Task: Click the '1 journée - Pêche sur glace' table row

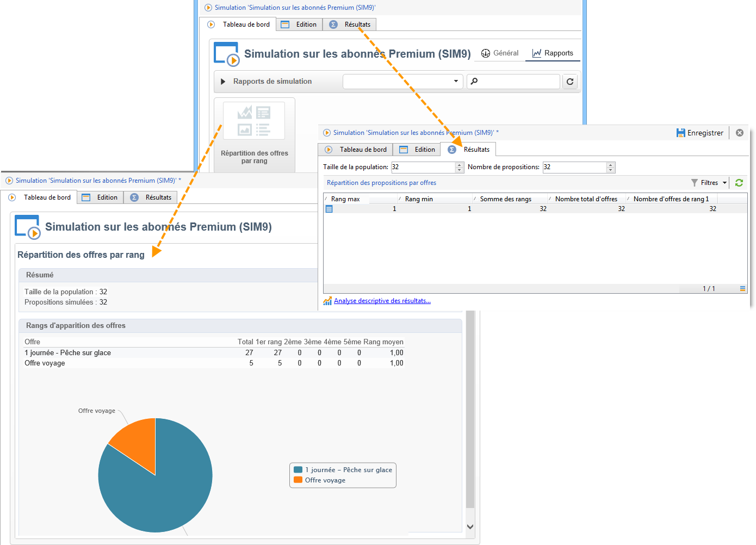Action: coord(214,352)
